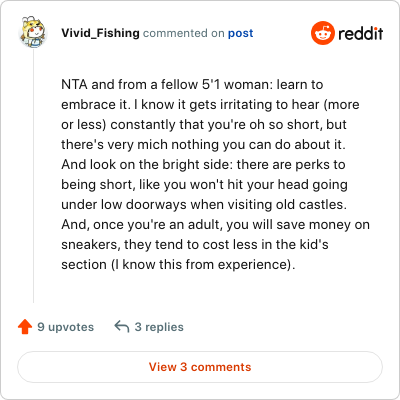Image resolution: width=400 pixels, height=400 pixels.
Task: Open the Vivid_Fishing username profile
Action: tap(100, 33)
